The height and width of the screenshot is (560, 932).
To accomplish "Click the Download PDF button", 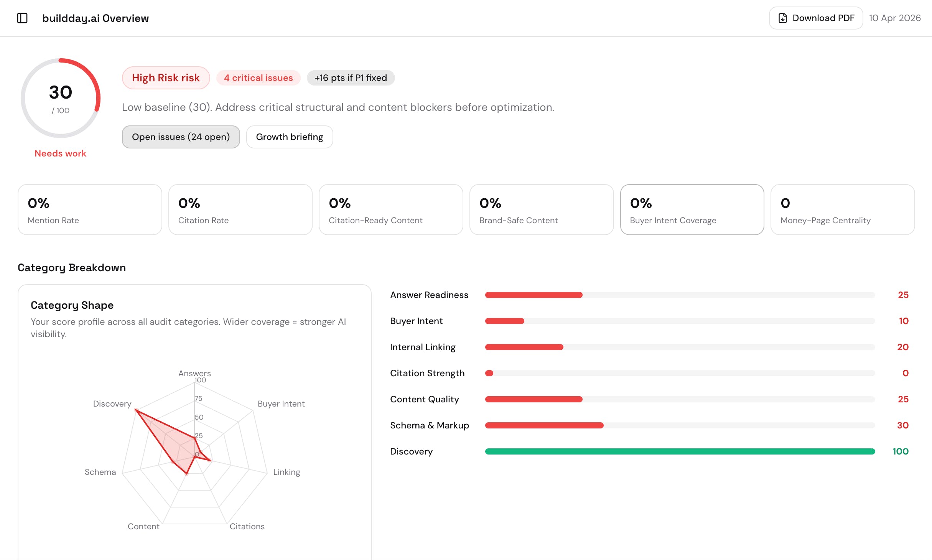I will (x=816, y=18).
